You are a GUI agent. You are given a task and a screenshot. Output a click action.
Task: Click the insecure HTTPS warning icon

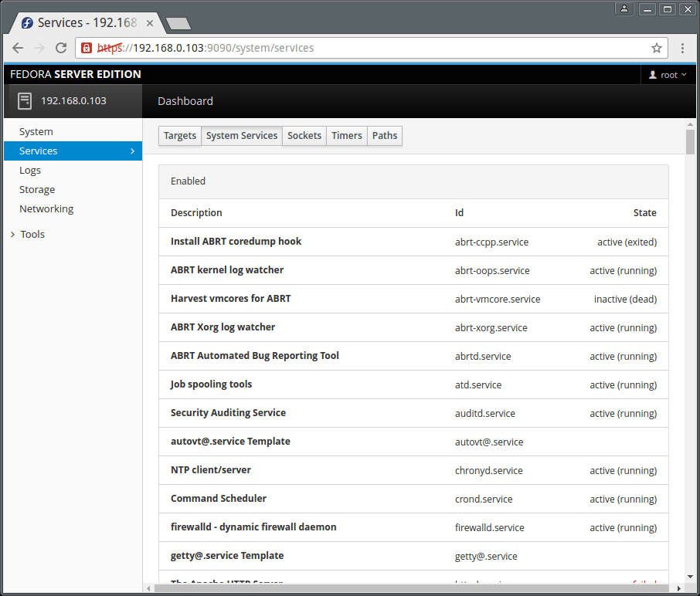tap(87, 48)
